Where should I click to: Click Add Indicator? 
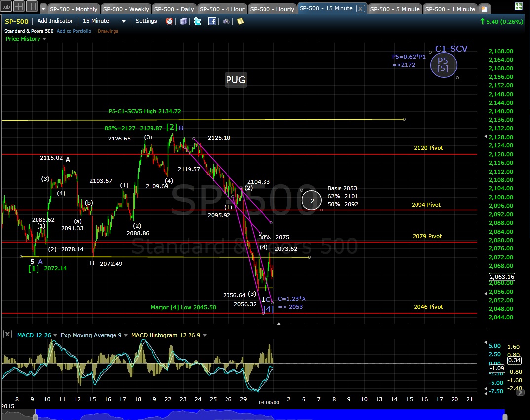[55, 21]
